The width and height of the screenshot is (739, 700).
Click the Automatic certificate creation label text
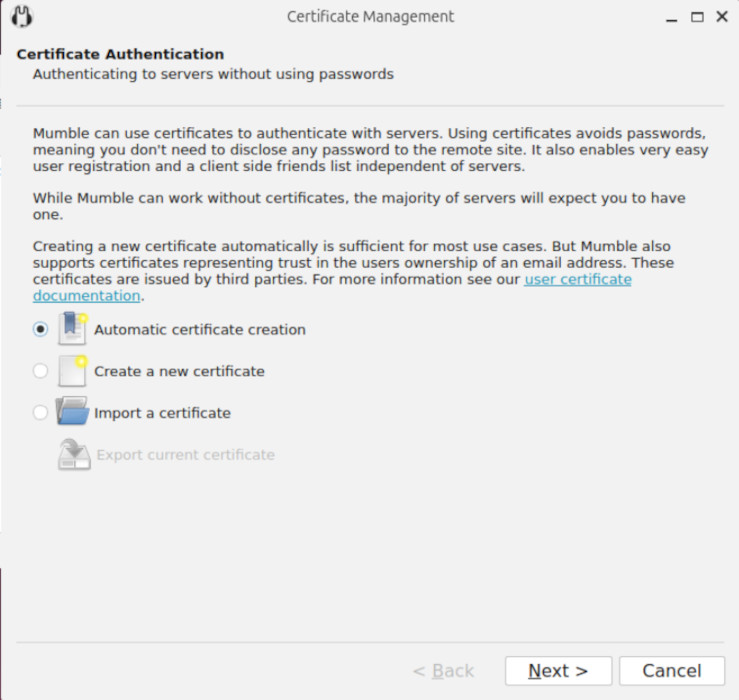point(200,329)
